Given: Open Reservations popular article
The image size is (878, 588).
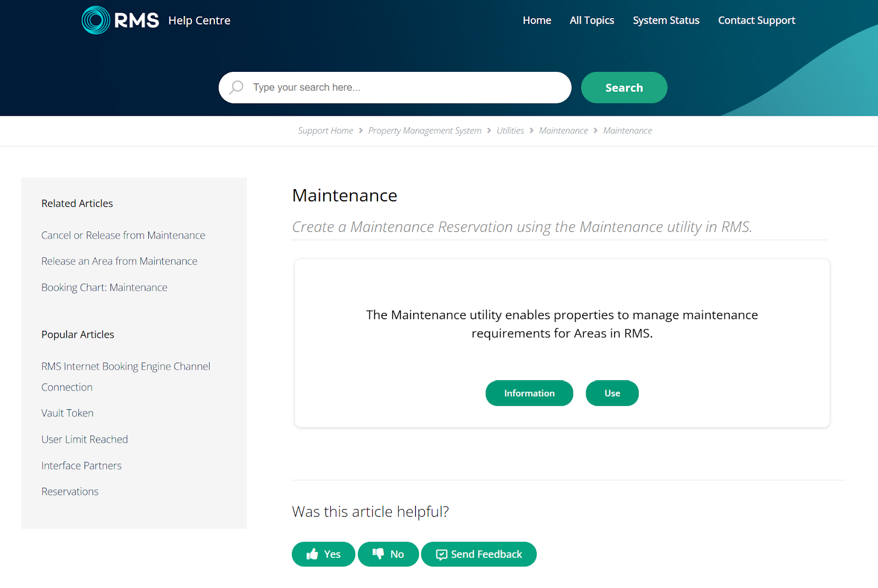Looking at the screenshot, I should 70,491.
